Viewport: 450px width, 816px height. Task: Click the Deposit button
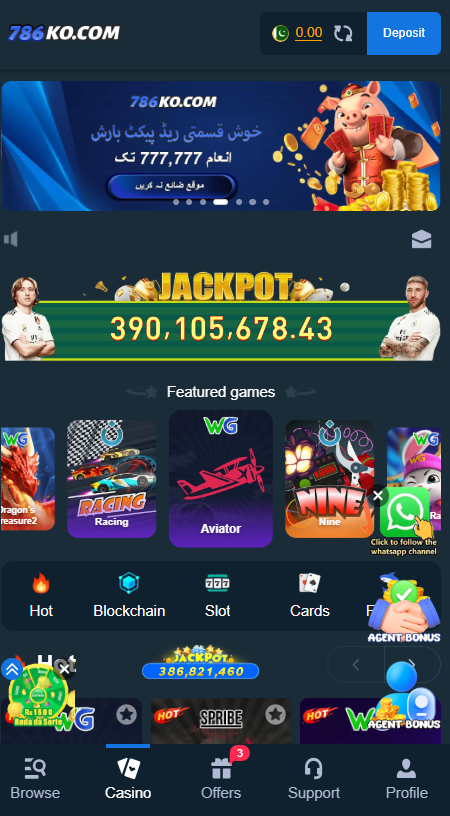tap(404, 33)
